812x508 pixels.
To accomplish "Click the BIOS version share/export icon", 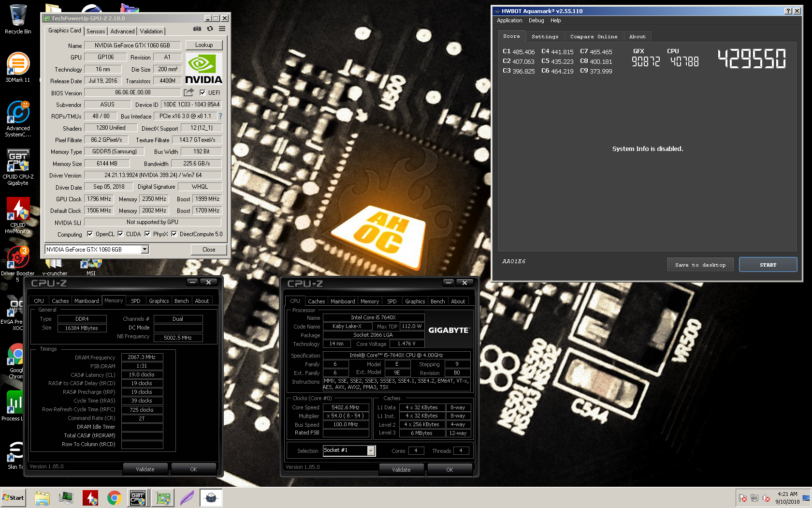I will [188, 92].
